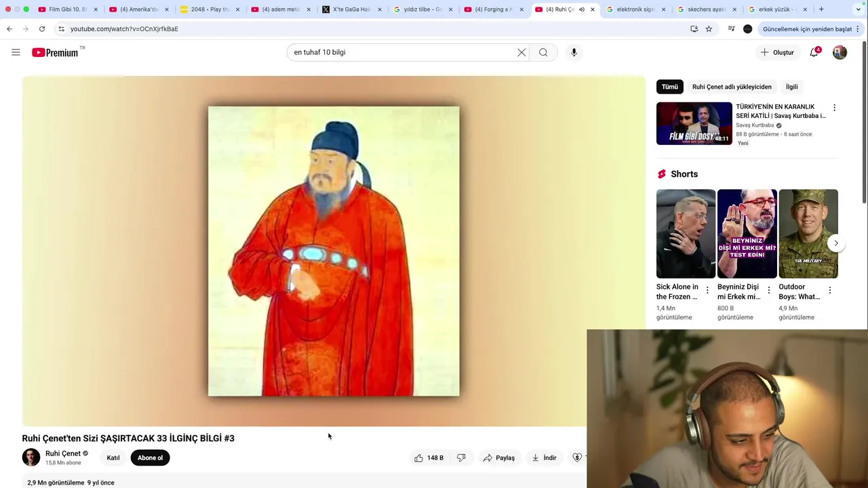Select the İlgili filter chip
The image size is (868, 488).
(791, 87)
